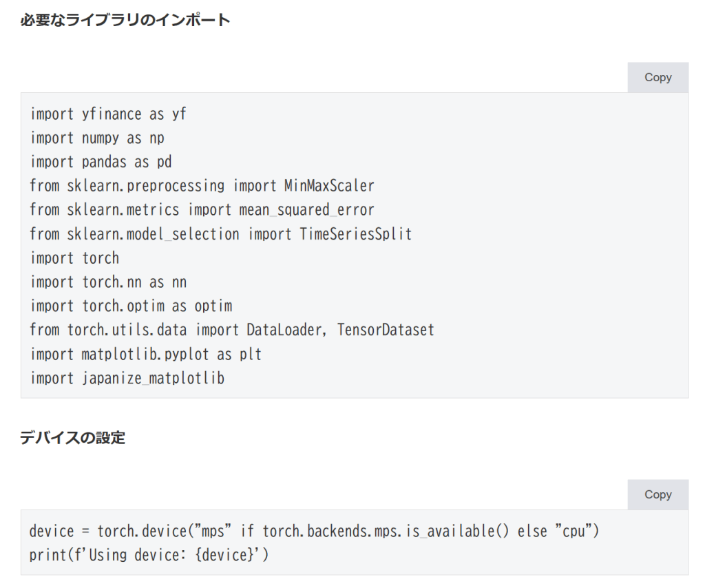Click the Copy button above the imports code

(x=657, y=78)
